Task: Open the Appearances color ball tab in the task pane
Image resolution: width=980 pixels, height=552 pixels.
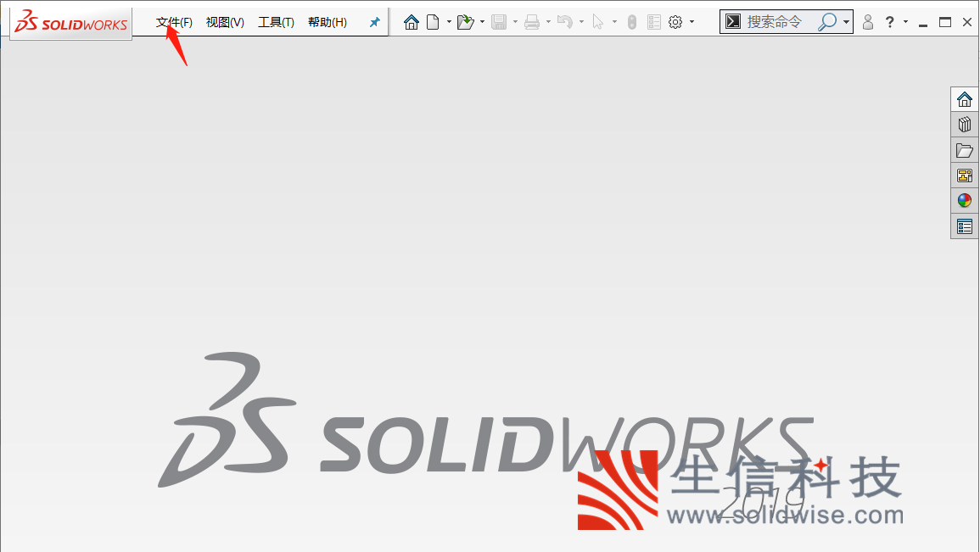Action: pyautogui.click(x=965, y=200)
